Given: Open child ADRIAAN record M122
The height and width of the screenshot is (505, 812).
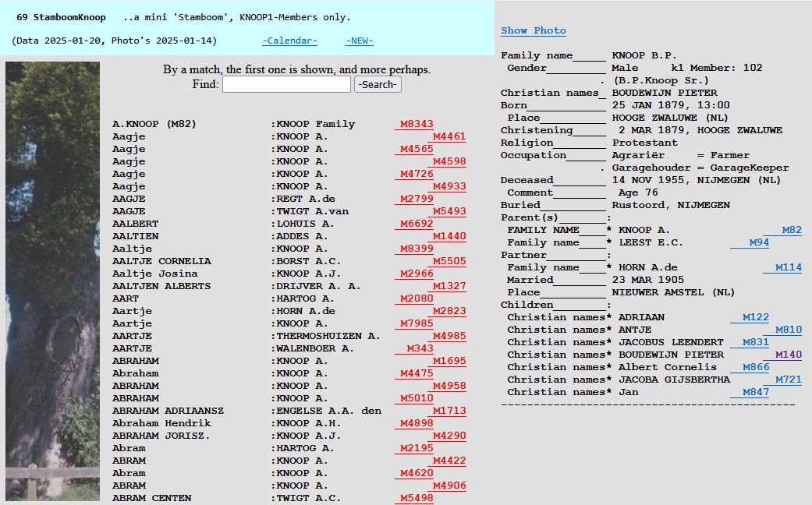Looking at the screenshot, I should click(754, 317).
